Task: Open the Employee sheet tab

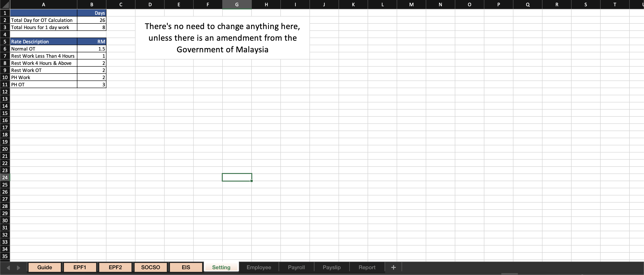Action: [259, 267]
